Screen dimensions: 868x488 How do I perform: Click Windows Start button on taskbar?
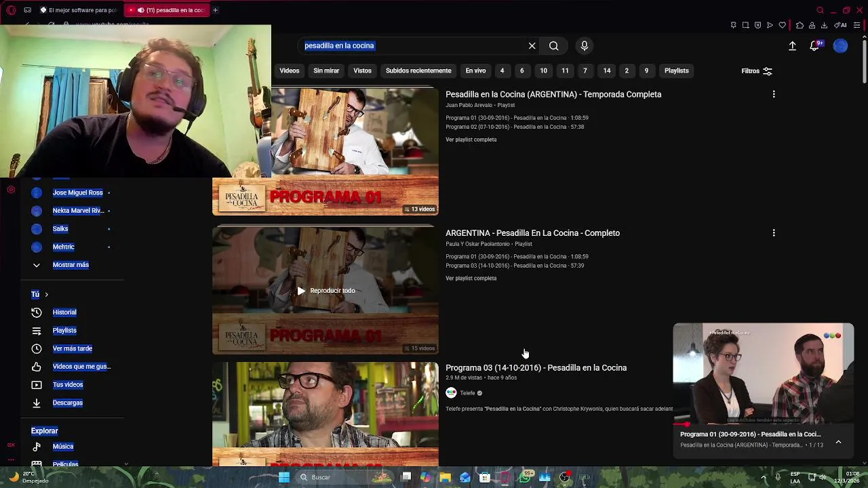[x=284, y=477]
